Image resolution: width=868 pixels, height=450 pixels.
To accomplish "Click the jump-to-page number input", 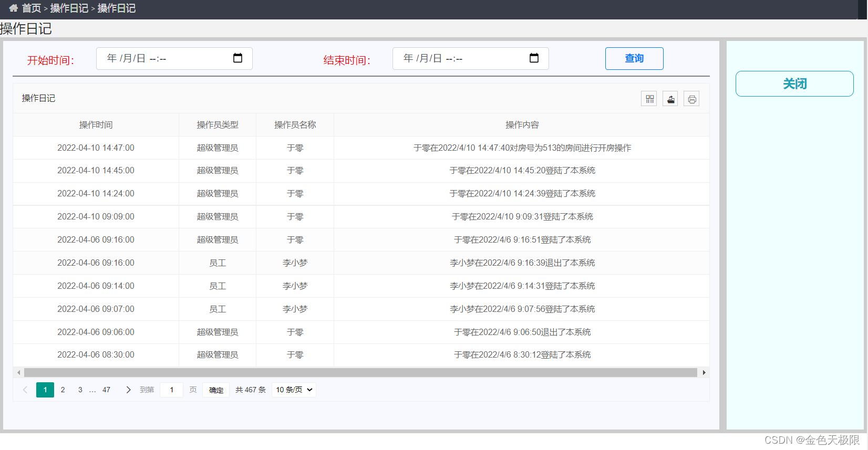I will [171, 390].
